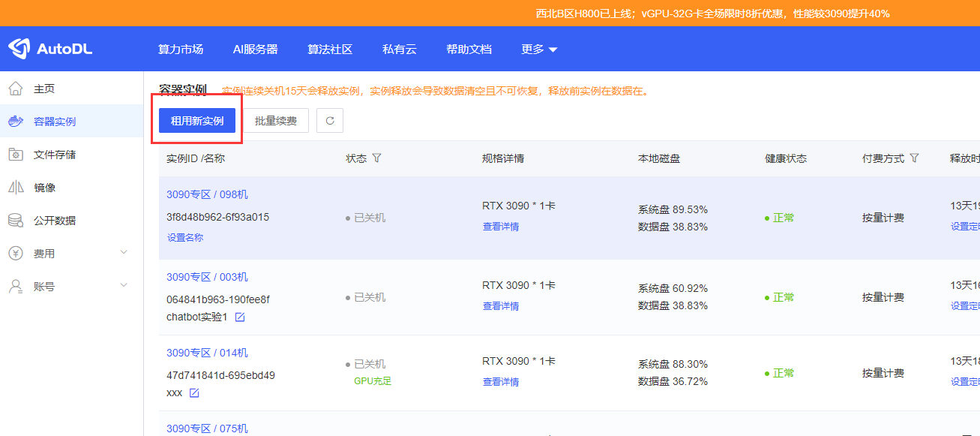Go to 算法社区 in the top navigation
The image size is (980, 436).
330,50
